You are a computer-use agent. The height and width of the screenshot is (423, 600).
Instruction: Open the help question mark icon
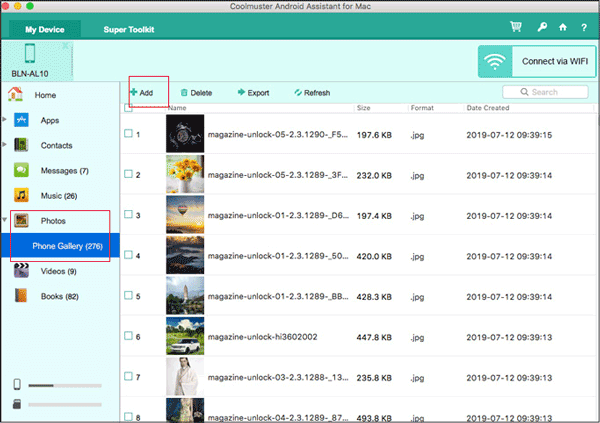(584, 28)
